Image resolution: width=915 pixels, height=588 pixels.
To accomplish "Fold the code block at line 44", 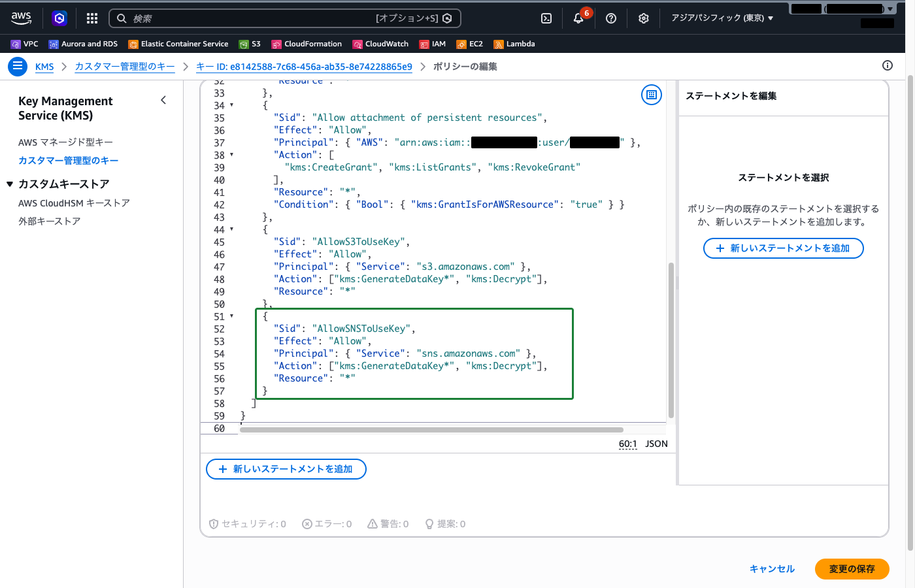I will point(231,229).
